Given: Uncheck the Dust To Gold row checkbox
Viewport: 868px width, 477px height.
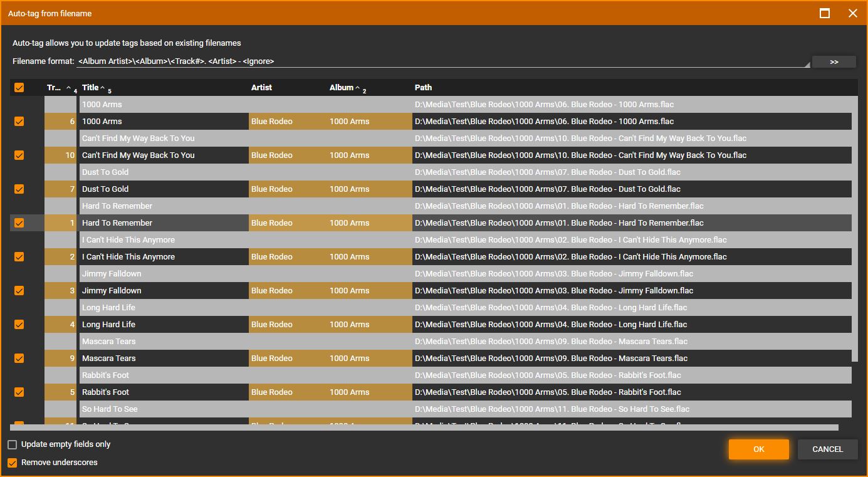Looking at the screenshot, I should pyautogui.click(x=19, y=189).
